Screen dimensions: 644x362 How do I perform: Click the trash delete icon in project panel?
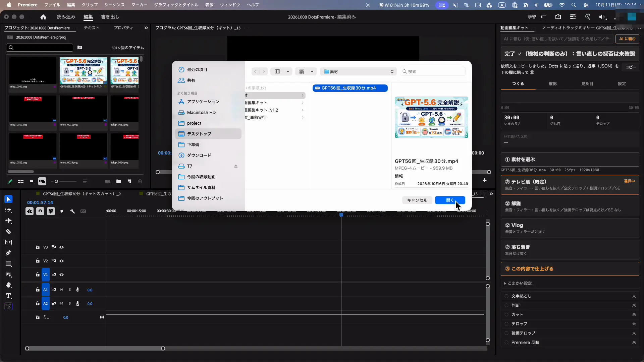[x=140, y=181]
